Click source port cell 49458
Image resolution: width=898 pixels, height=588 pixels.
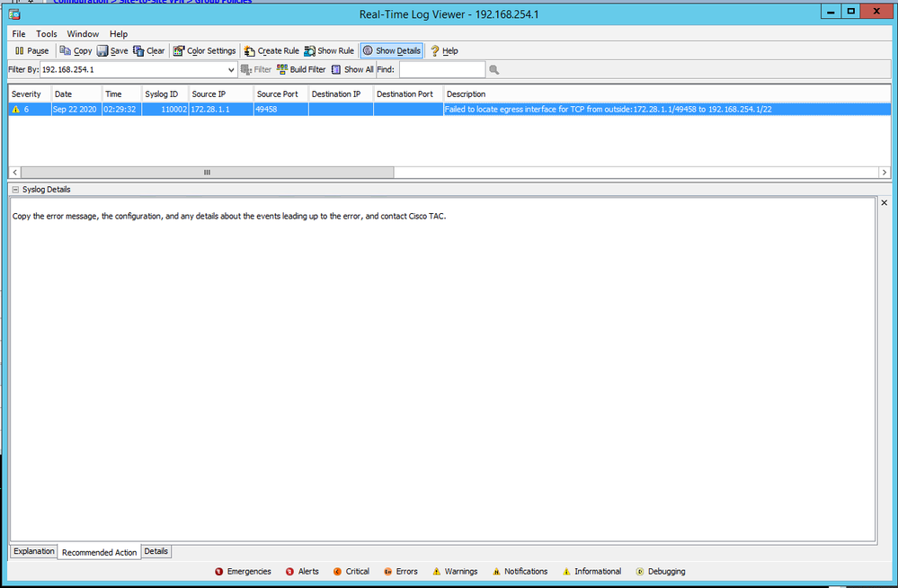(x=280, y=109)
